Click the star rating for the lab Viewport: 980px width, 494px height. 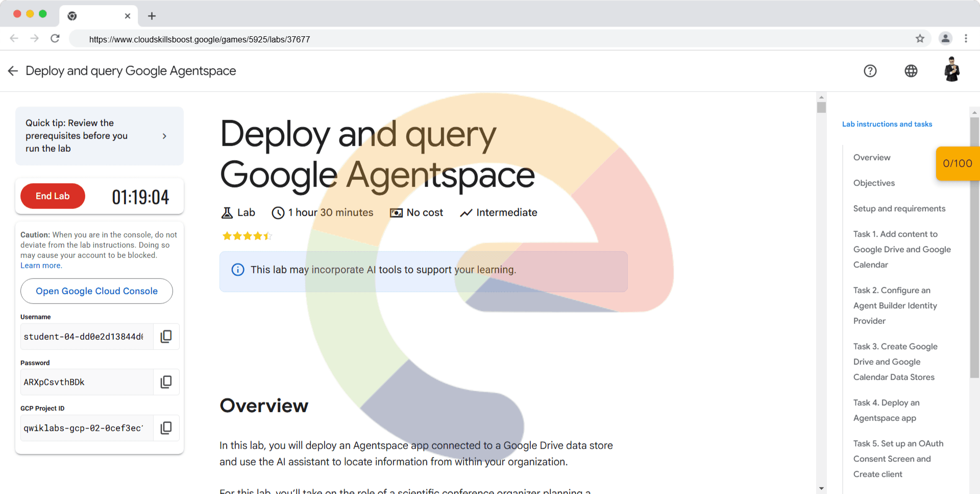247,236
